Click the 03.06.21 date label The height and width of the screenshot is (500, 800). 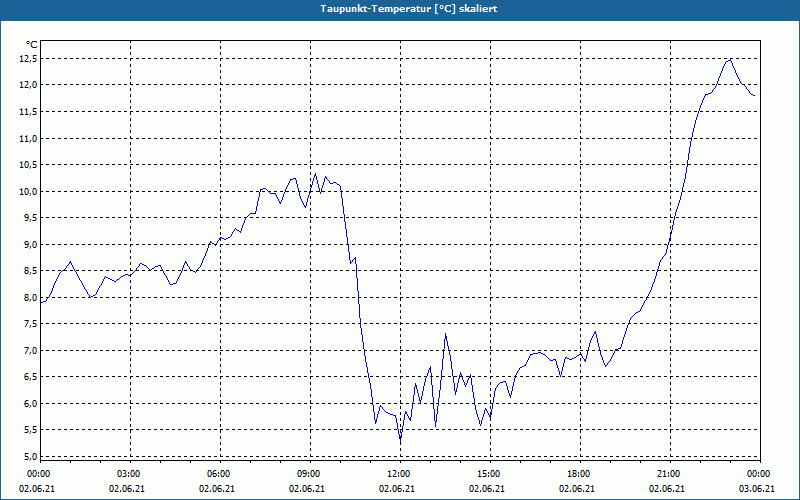tap(757, 488)
